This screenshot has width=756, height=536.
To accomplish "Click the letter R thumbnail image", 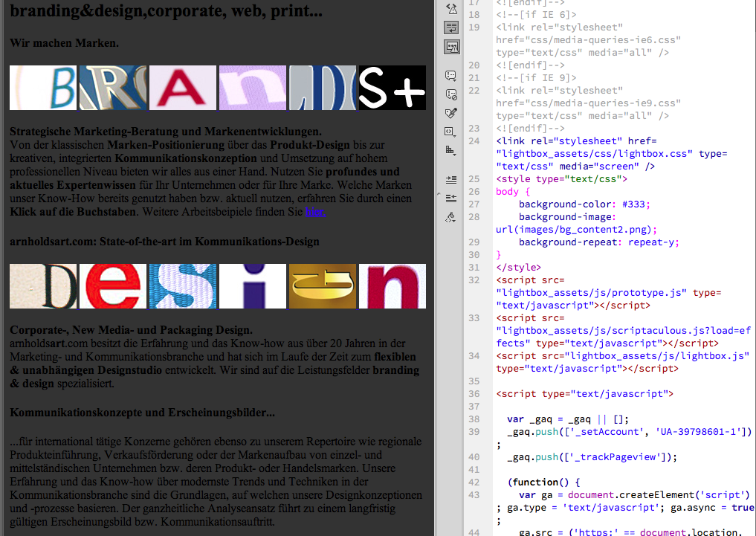I will (x=113, y=88).
